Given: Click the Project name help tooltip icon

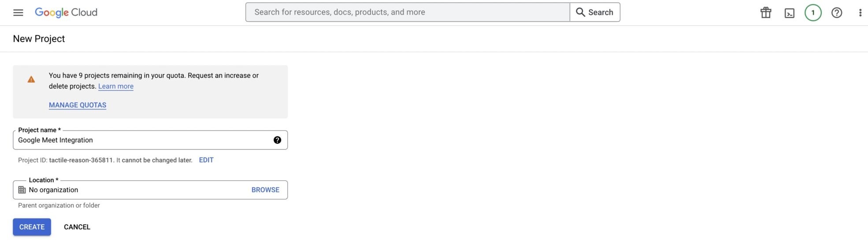Looking at the screenshot, I should pyautogui.click(x=277, y=140).
